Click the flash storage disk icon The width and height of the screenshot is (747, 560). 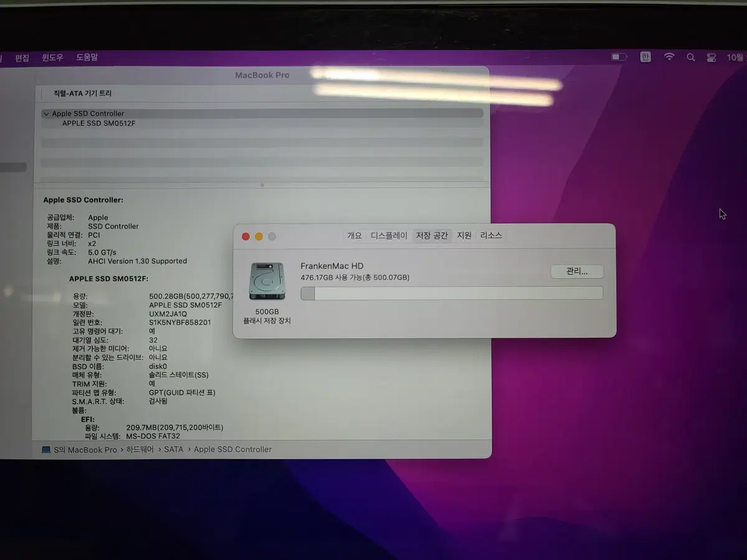pos(267,281)
